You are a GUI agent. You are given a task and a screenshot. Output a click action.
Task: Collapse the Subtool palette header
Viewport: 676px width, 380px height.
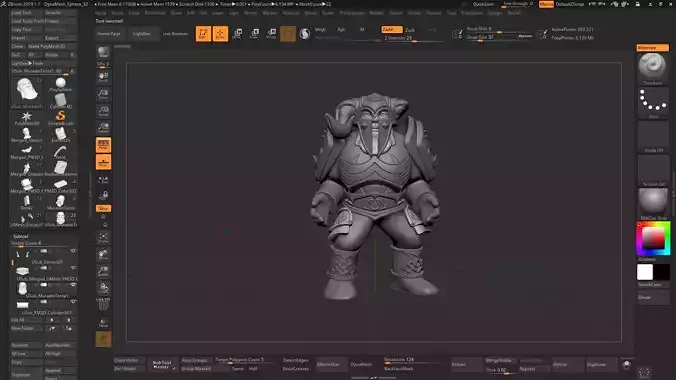pyautogui.click(x=21, y=236)
